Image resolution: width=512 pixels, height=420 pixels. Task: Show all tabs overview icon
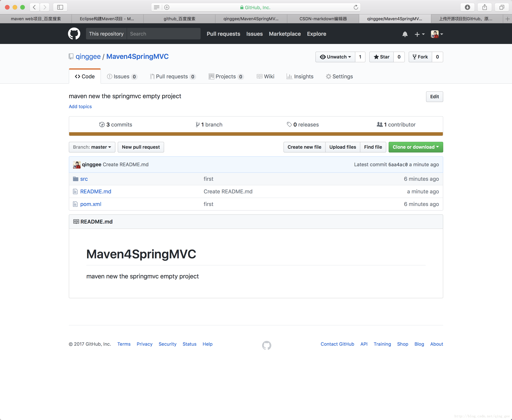coord(502,7)
